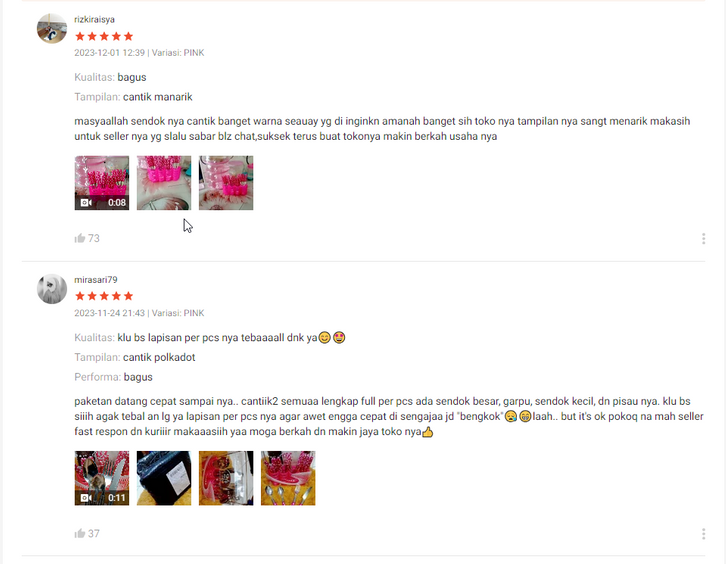
Task: Click the video camera icon on 0:08 thumbnail
Action: point(86,202)
